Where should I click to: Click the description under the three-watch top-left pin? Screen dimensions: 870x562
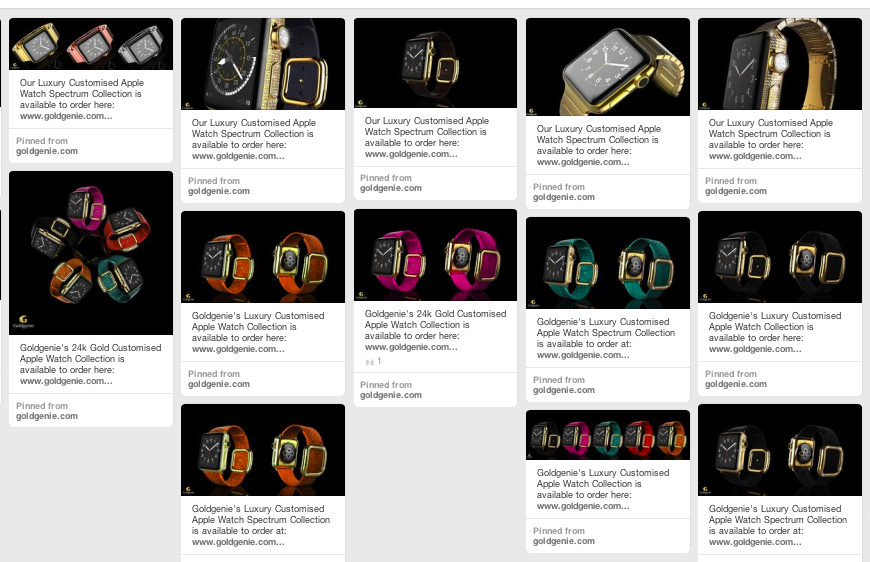click(x=82, y=99)
